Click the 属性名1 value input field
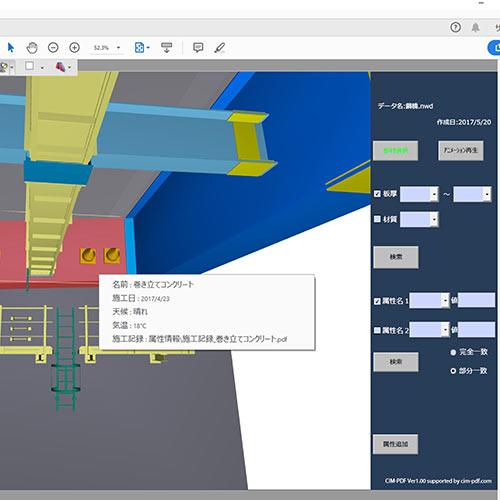The image size is (500, 500). 476,300
